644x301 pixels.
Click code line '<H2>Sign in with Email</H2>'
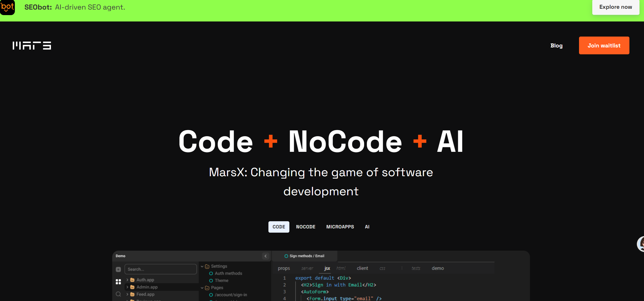coord(338,285)
